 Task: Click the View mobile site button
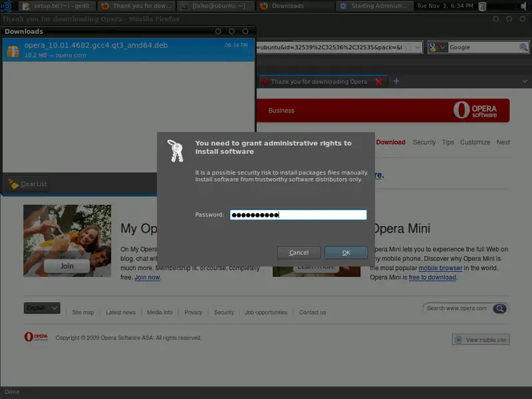pos(481,340)
